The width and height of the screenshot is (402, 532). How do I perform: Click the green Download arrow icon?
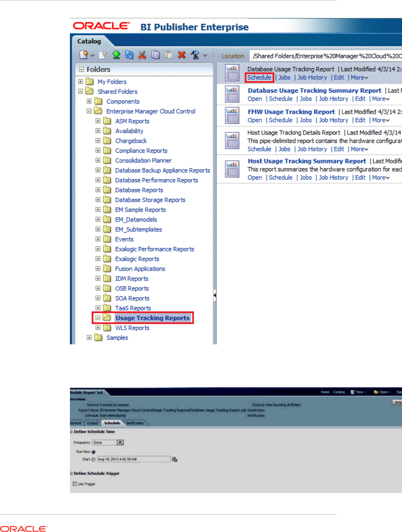coord(116,55)
